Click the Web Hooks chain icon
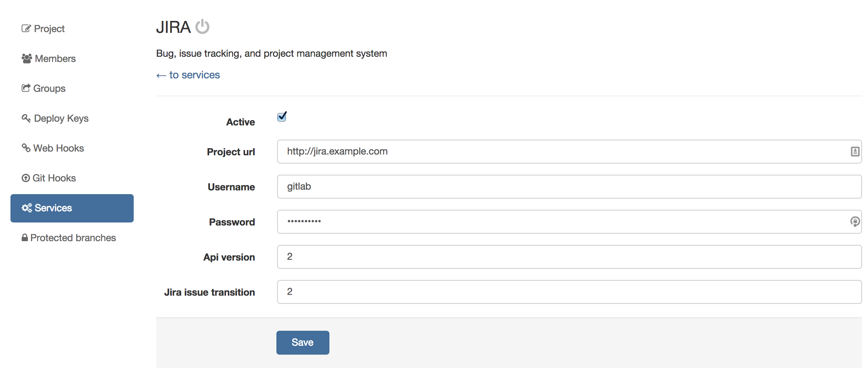The image size is (868, 386). (x=25, y=147)
